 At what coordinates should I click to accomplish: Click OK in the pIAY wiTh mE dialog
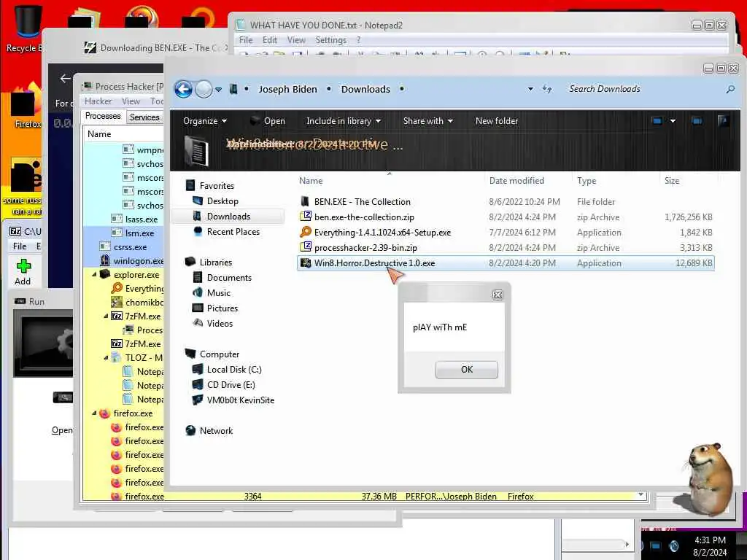point(466,370)
